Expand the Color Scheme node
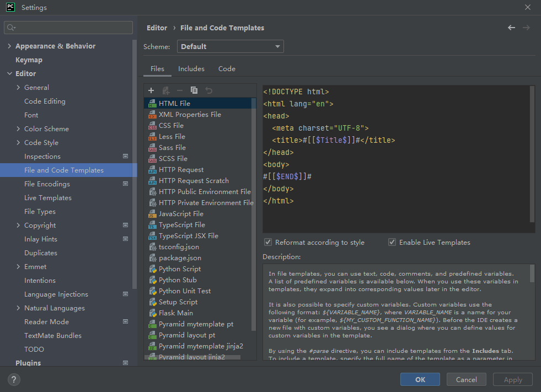Image resolution: width=541 pixels, height=392 pixels. click(x=18, y=128)
